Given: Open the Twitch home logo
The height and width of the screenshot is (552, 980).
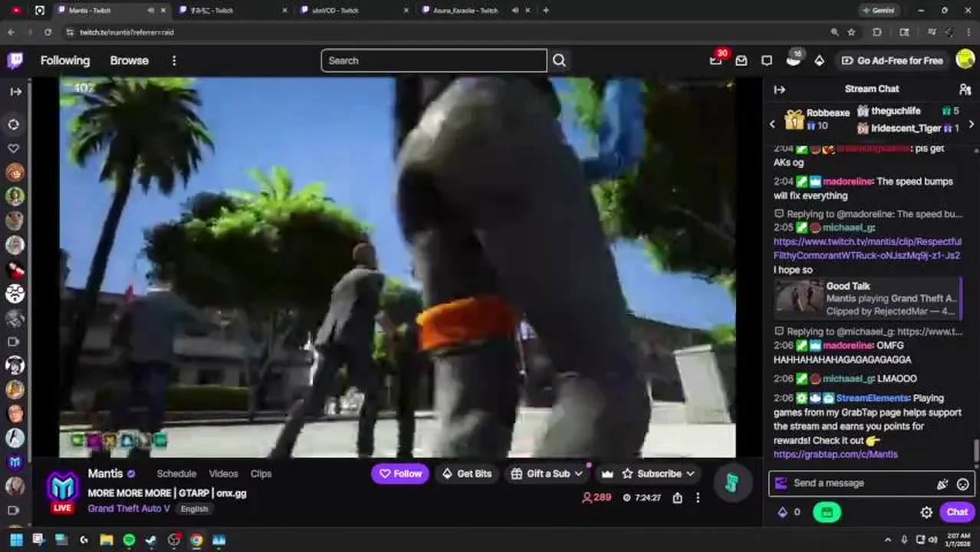Looking at the screenshot, I should click(15, 61).
